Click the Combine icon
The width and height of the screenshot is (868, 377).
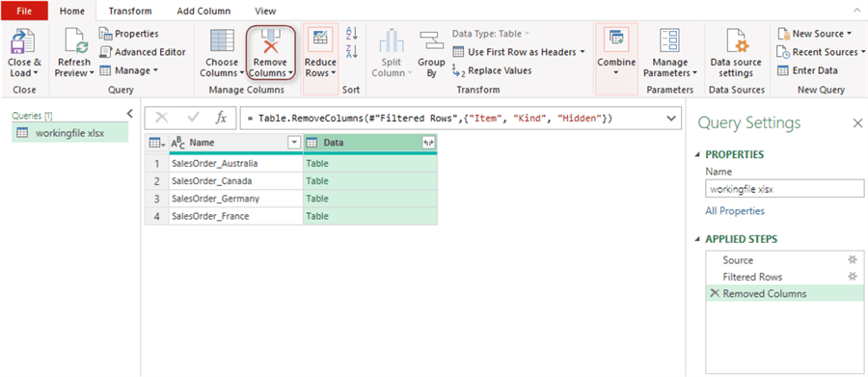[x=616, y=40]
